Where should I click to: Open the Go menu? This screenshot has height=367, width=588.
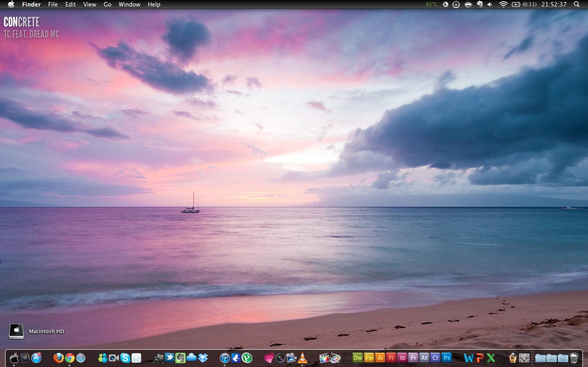107,4
